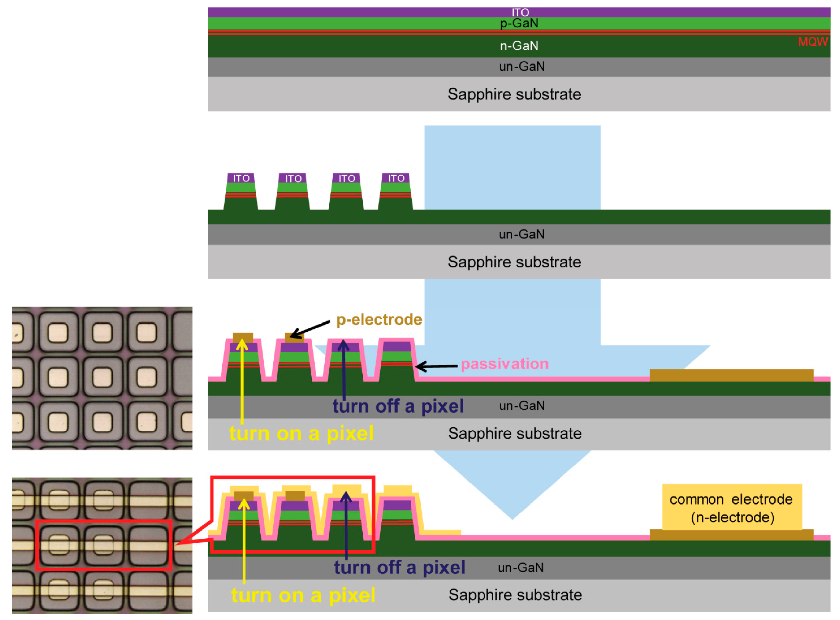Screen dimensions: 840x620
Task: Click the leftmost ITO mesa in second diagram
Action: pos(241,178)
